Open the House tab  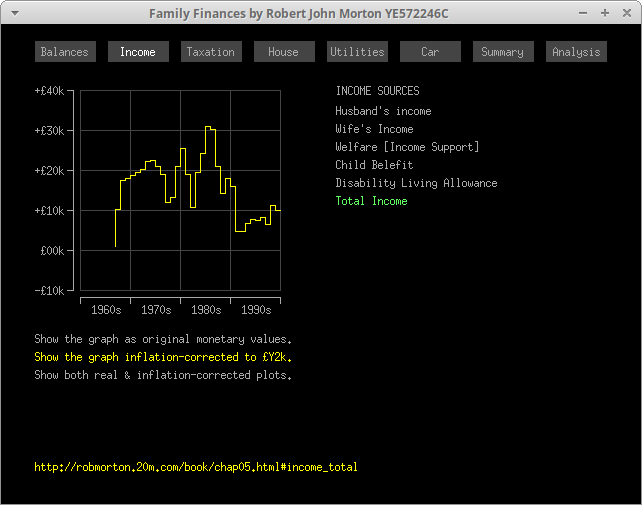click(284, 52)
